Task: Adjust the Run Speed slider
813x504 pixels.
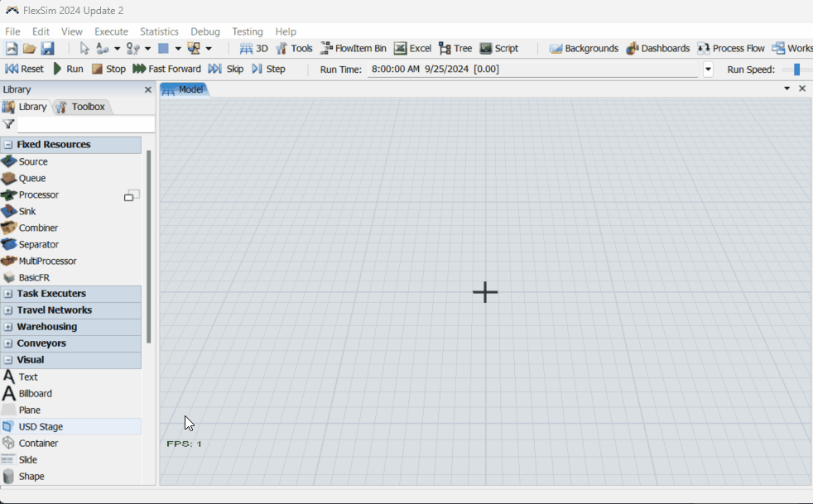Action: [x=796, y=70]
